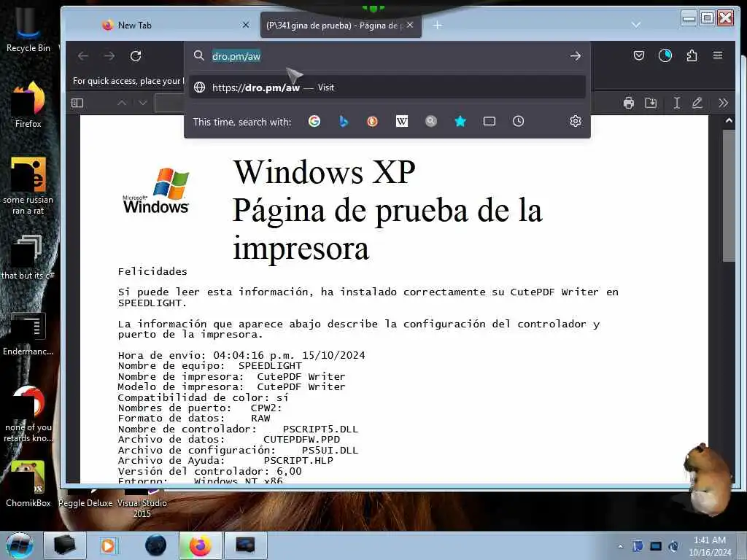Go forward with the browser forward arrow

click(109, 56)
